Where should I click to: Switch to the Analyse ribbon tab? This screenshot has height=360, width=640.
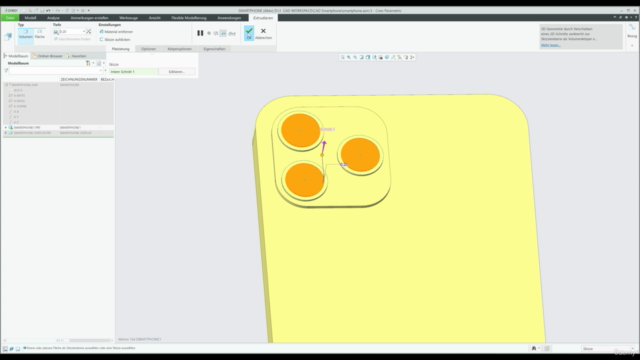(x=53, y=18)
